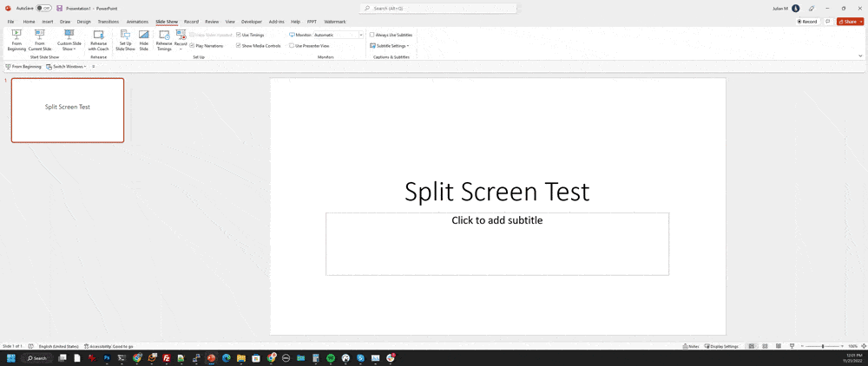Click the Hide Slide icon
This screenshot has height=366, width=868.
[144, 40]
